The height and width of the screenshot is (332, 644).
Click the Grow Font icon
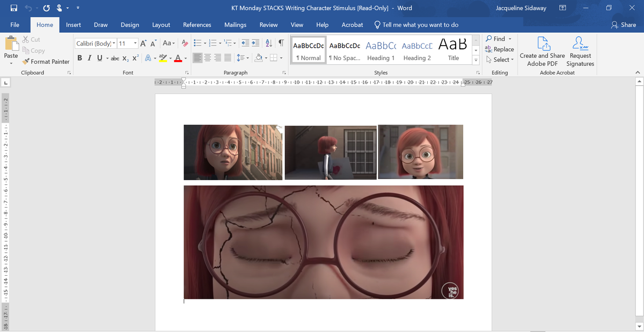tap(144, 43)
